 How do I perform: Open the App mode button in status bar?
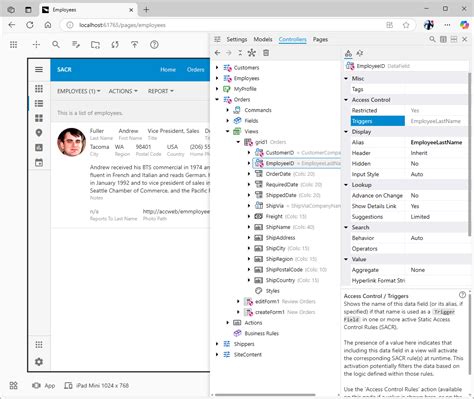44,385
